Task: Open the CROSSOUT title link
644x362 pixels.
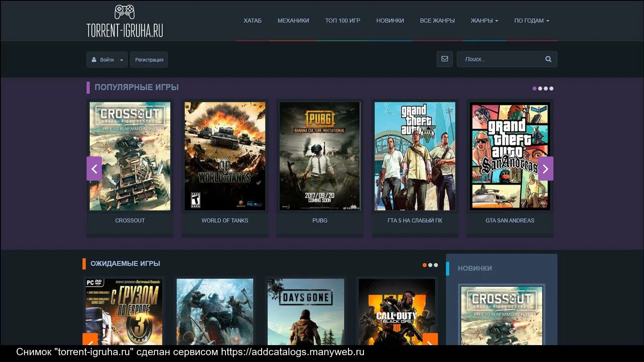Action: pos(130,220)
